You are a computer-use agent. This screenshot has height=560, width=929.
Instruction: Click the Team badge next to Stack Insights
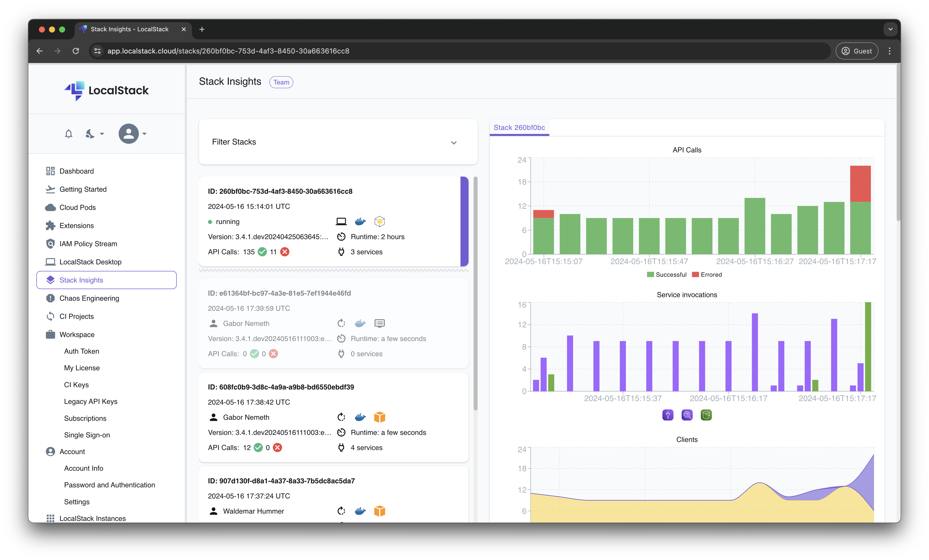[x=281, y=82]
